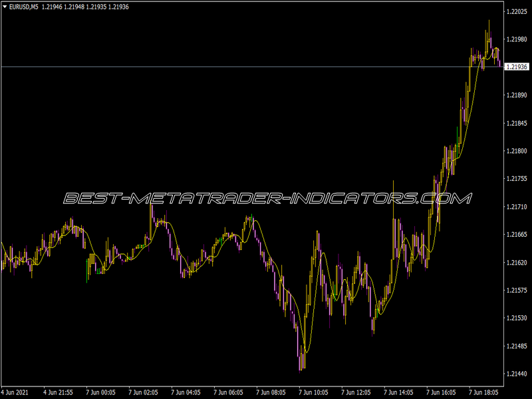532x399 pixels.
Task: Open the chart menu triangle beside EURUSD,M5
Action: point(5,7)
